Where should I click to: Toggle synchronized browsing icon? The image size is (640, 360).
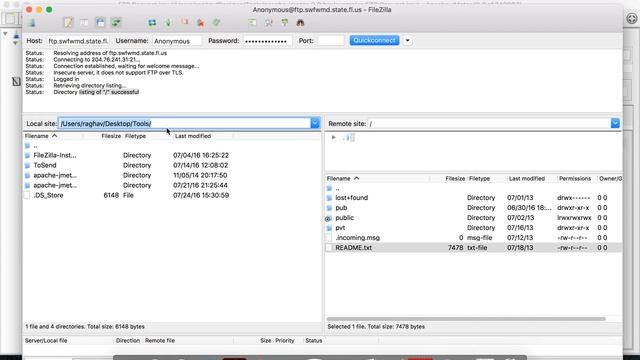coord(284,23)
